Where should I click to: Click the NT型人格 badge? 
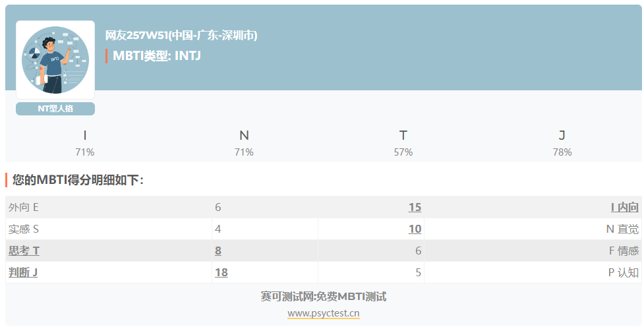(x=55, y=109)
